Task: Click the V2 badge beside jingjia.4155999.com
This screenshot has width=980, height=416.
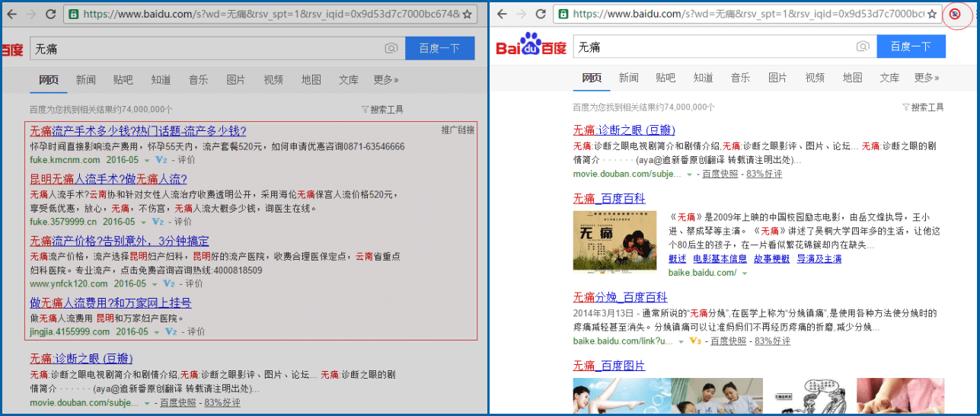Action: pos(171,332)
